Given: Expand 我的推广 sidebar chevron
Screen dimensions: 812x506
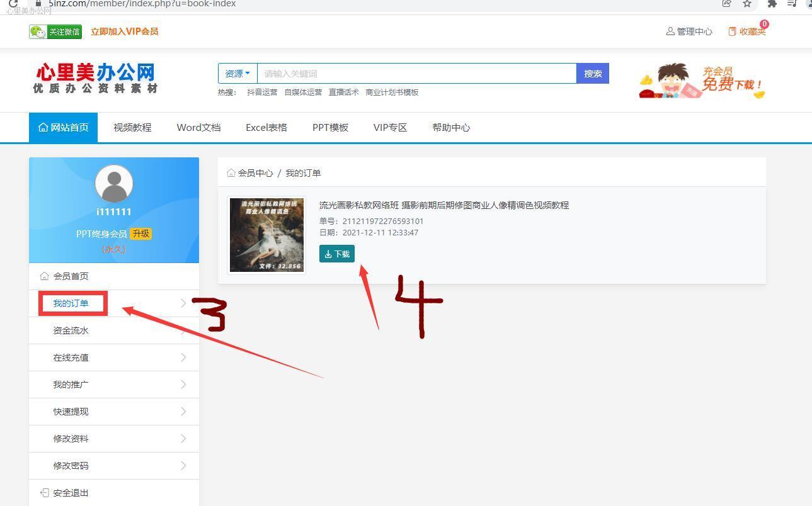Looking at the screenshot, I should (x=183, y=385).
